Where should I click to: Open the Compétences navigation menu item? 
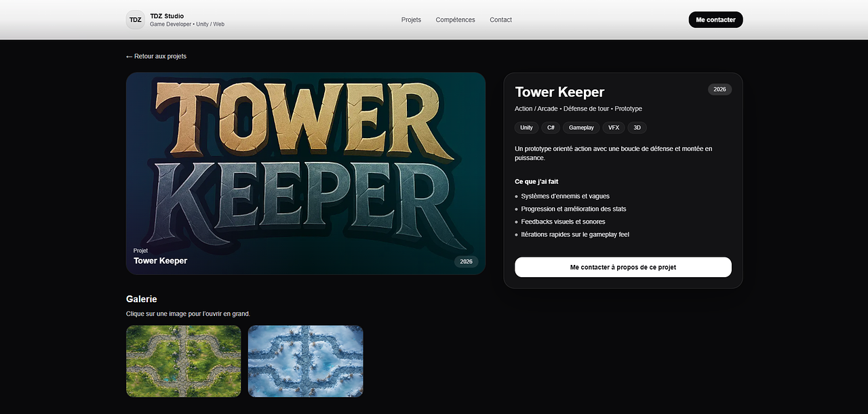[455, 20]
